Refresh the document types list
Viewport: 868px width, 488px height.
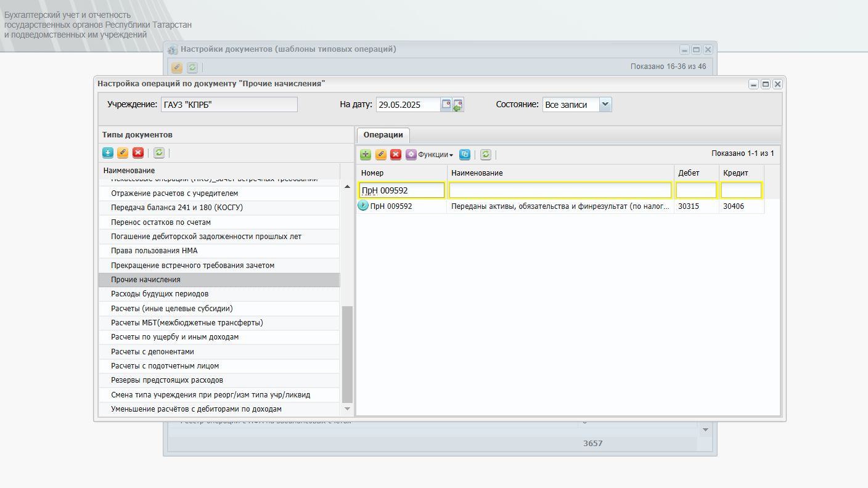159,152
